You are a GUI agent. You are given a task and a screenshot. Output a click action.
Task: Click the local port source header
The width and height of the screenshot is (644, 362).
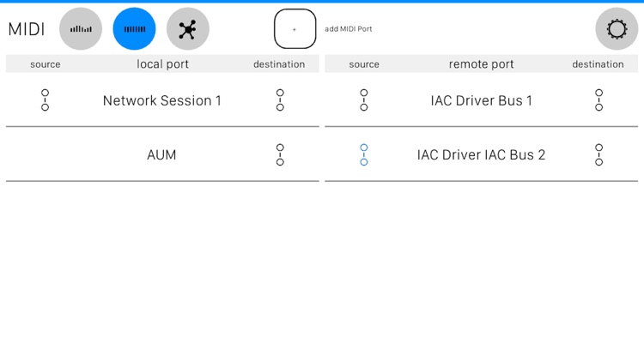pyautogui.click(x=46, y=64)
